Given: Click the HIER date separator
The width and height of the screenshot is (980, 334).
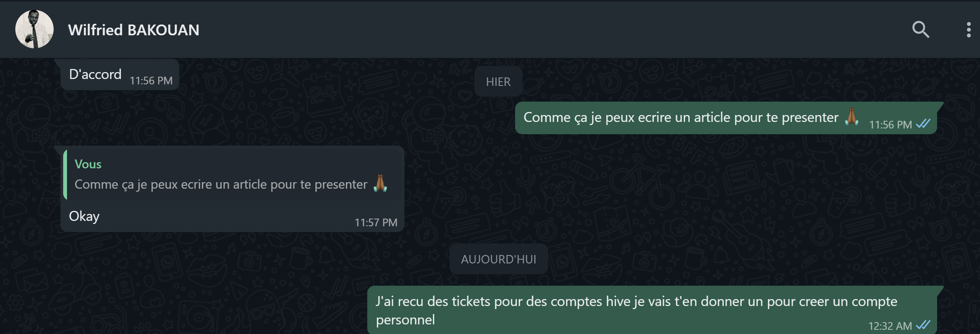Looking at the screenshot, I should (x=498, y=81).
